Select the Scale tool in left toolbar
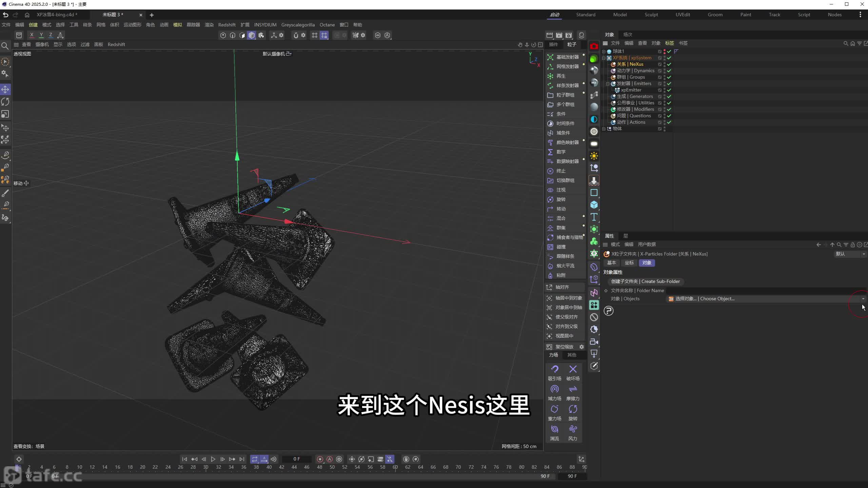 click(x=5, y=114)
